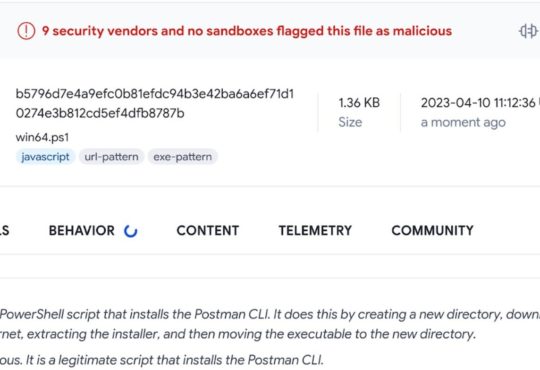The width and height of the screenshot is (540, 370).
Task: Open the TELEMETRY tab
Action: pos(315,230)
